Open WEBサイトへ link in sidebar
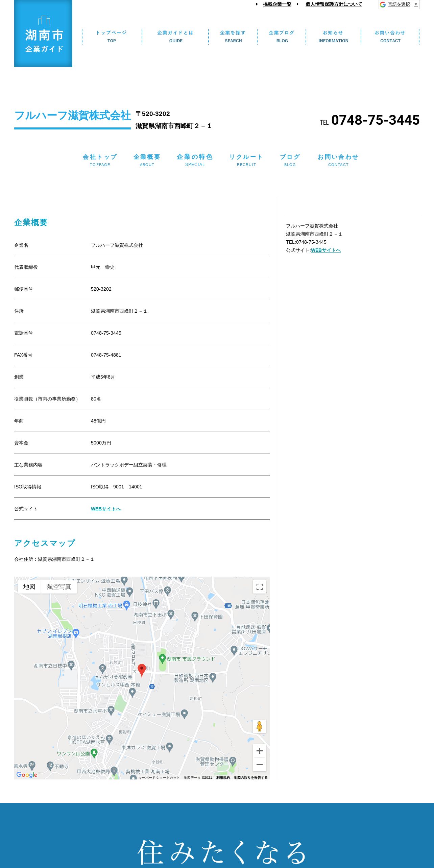Screen dimensions: 434x868 [x=326, y=250]
